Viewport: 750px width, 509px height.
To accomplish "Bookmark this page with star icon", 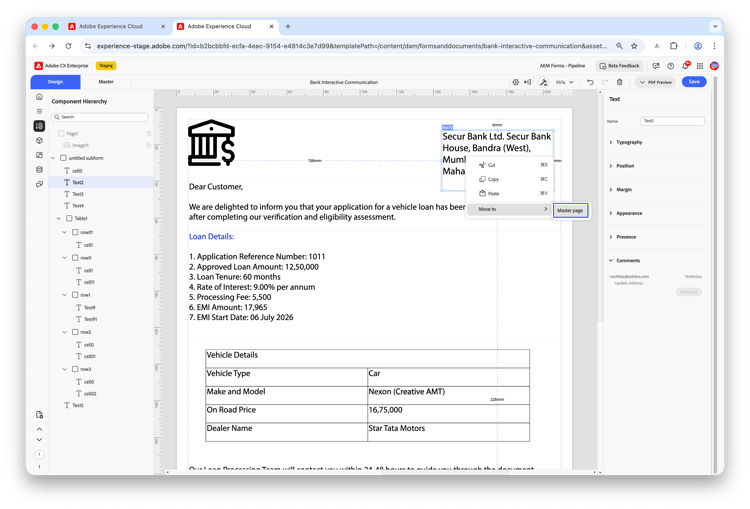I will 634,46.
